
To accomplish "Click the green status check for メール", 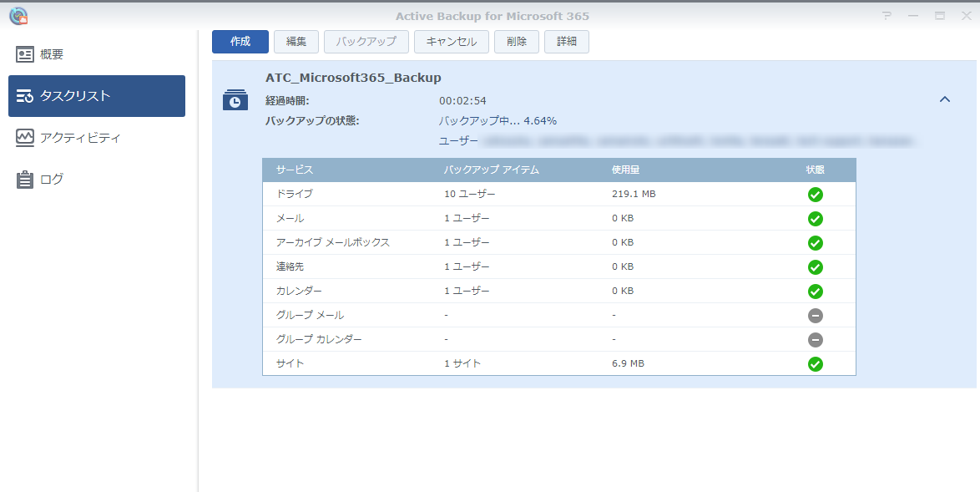I will [816, 219].
